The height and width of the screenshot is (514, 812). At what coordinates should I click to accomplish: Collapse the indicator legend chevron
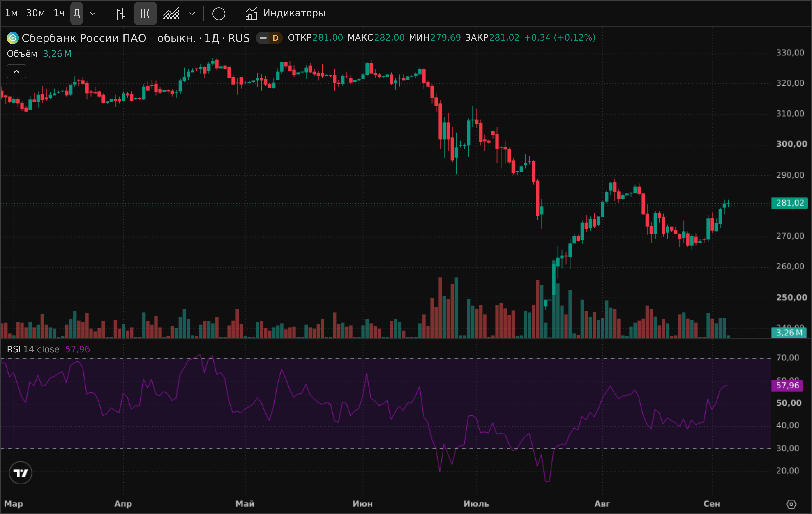[16, 71]
